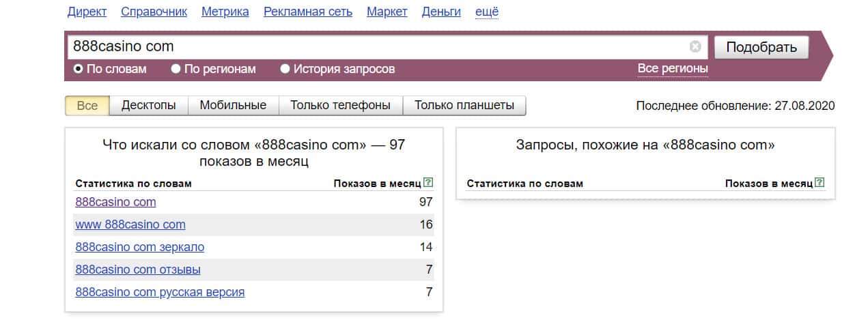868x331 pixels.
Task: Click into the keyword search input field
Action: pyautogui.click(x=376, y=46)
